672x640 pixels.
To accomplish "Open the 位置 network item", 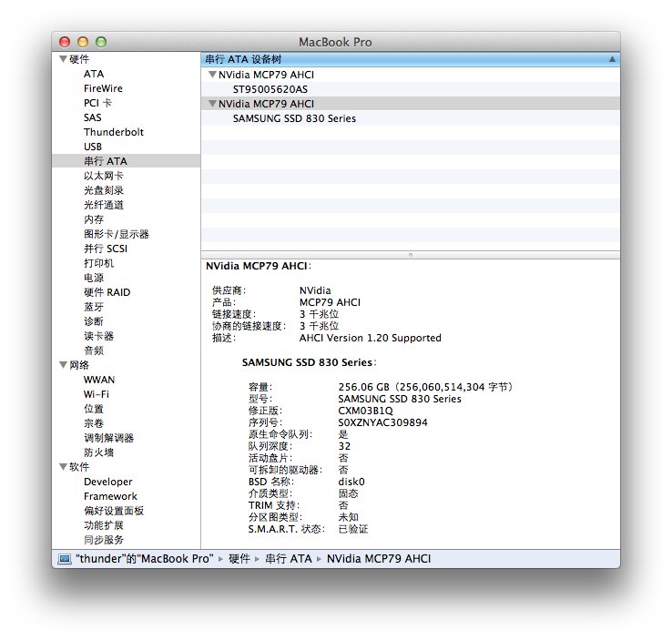I will tap(94, 409).
